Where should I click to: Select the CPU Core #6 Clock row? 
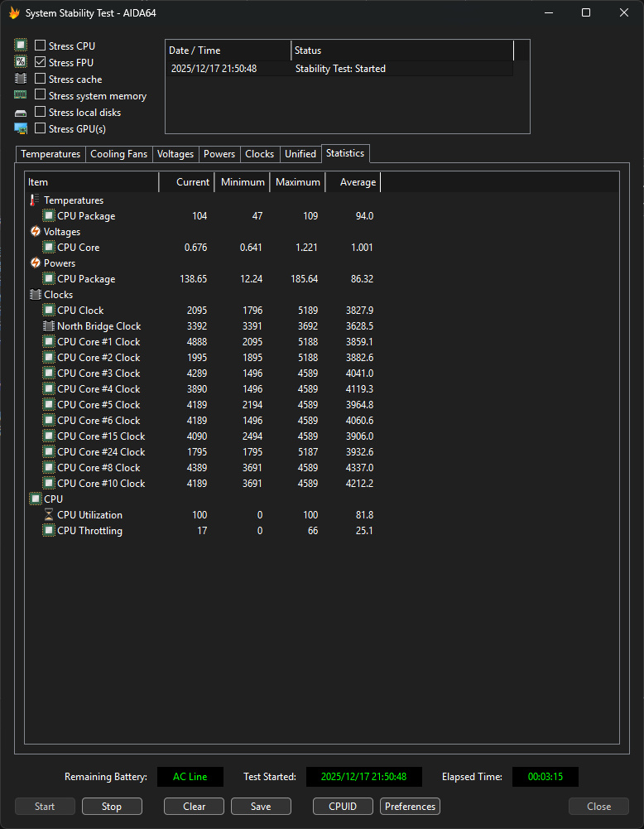(202, 421)
